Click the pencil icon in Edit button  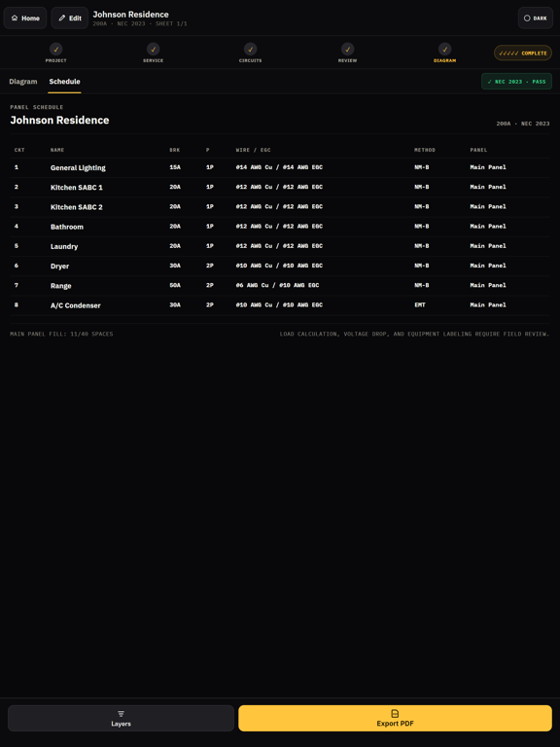[x=62, y=18]
